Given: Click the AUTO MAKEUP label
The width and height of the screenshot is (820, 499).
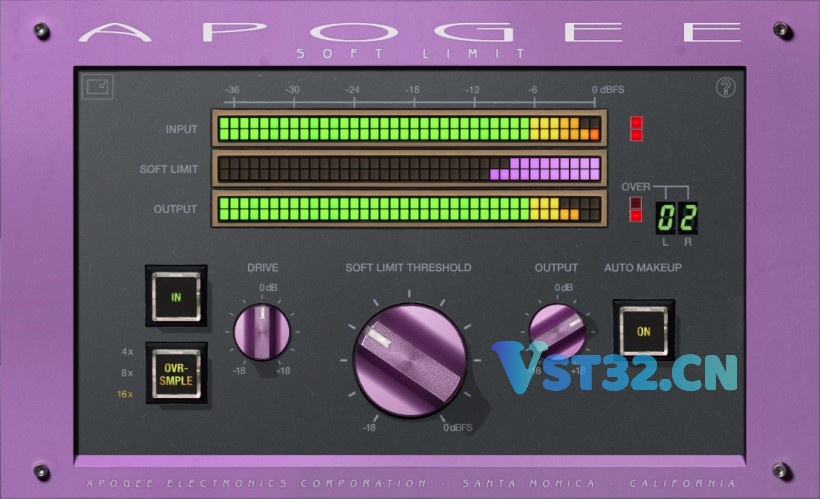Looking at the screenshot, I should coord(643,268).
